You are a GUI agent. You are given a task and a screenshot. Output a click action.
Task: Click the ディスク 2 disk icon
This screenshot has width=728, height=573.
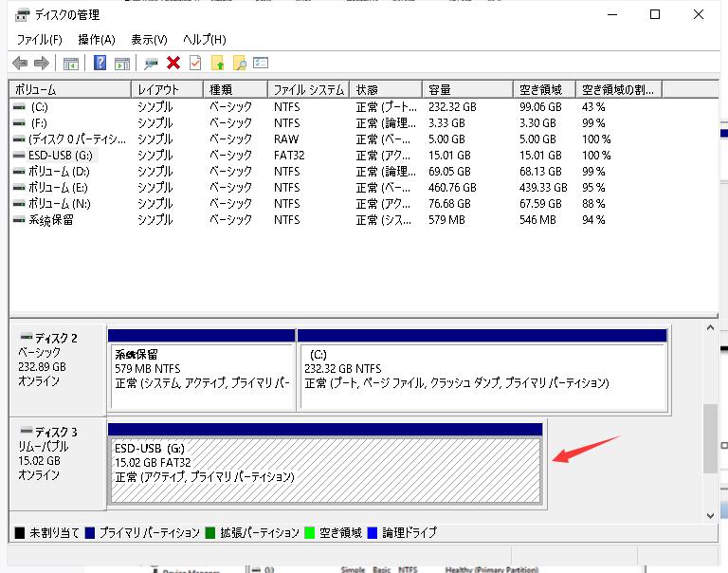coord(27,337)
